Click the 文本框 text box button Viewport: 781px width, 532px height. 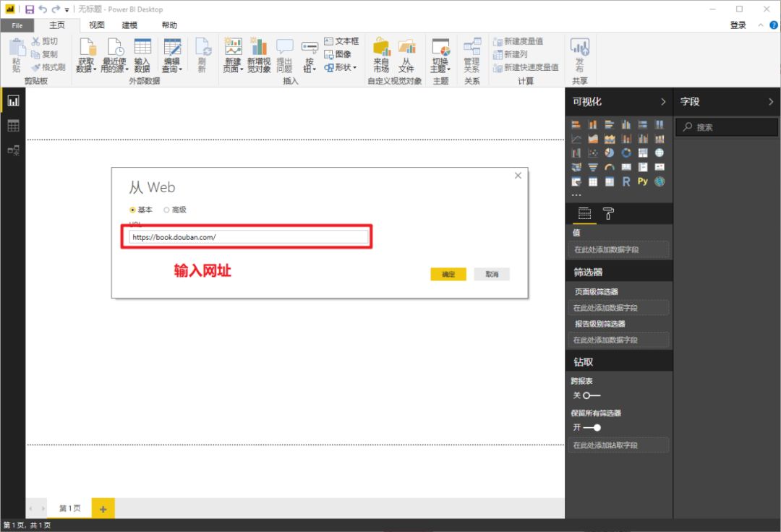click(x=341, y=40)
